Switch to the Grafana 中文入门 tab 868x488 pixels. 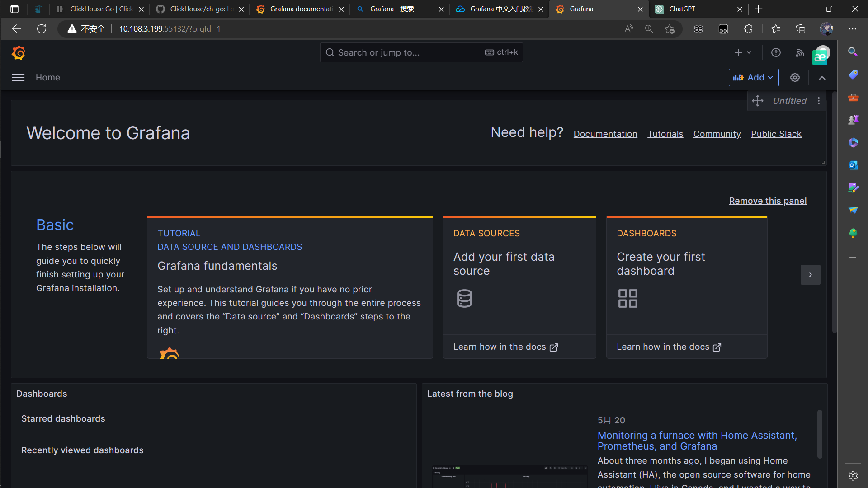(499, 9)
